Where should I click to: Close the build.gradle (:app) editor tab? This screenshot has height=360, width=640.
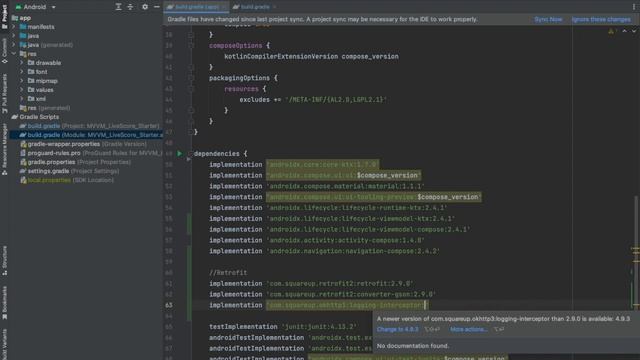click(x=224, y=7)
